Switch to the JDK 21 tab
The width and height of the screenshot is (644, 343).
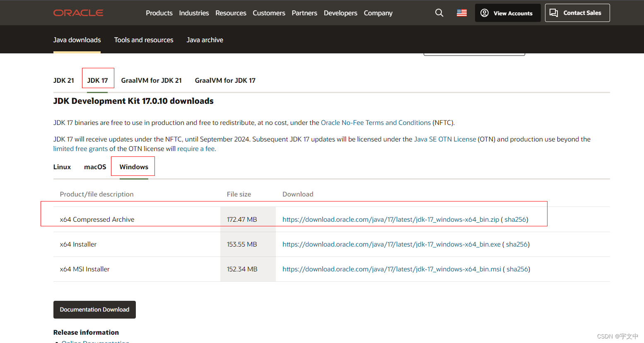pyautogui.click(x=64, y=80)
